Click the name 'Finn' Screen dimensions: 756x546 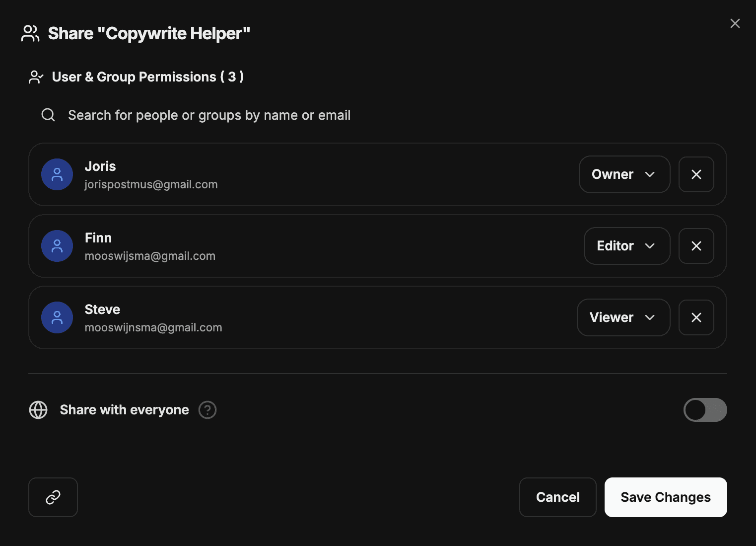pos(98,238)
